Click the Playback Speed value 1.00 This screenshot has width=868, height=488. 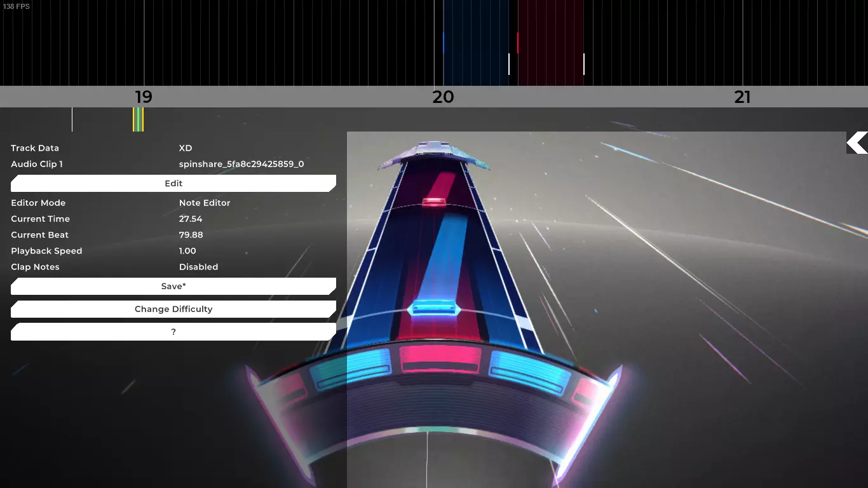(x=187, y=251)
